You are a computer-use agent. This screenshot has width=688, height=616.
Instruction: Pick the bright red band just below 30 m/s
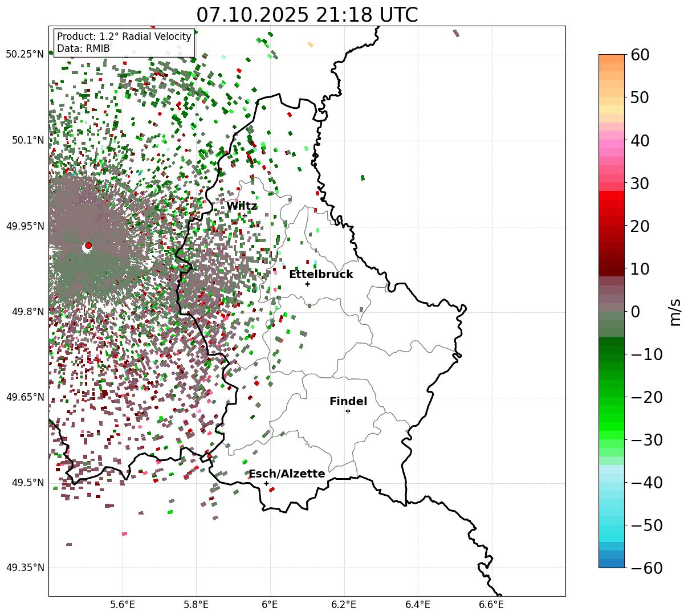pyautogui.click(x=612, y=195)
